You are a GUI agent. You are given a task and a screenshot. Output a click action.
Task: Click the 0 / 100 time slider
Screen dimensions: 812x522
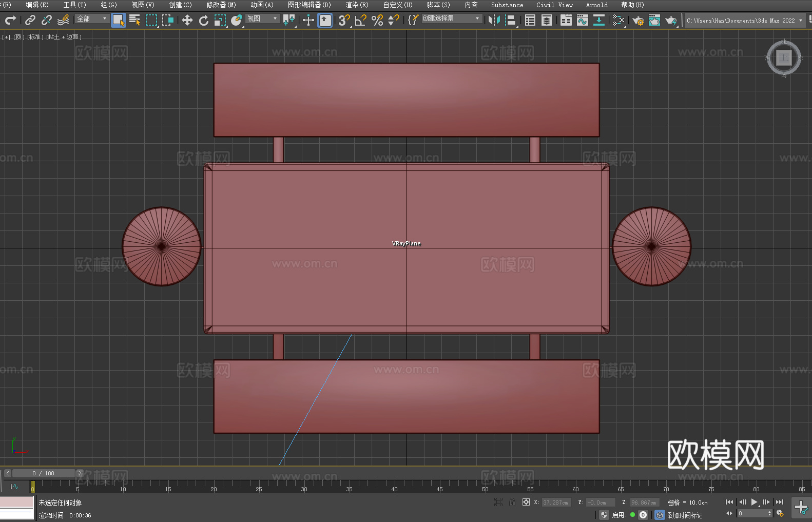point(44,473)
